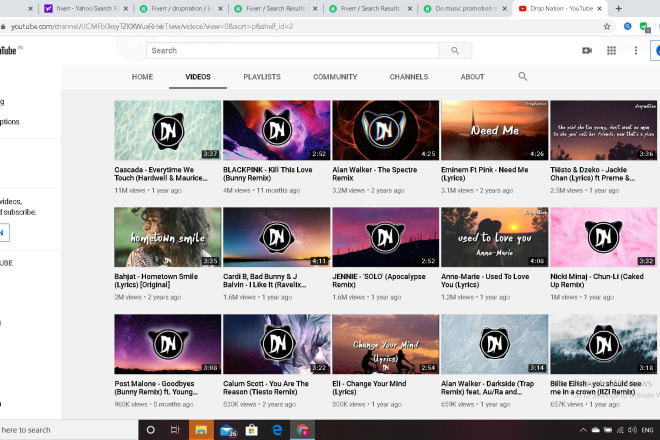Click the channel search magnifier icon
The height and width of the screenshot is (440, 660).
pos(522,76)
